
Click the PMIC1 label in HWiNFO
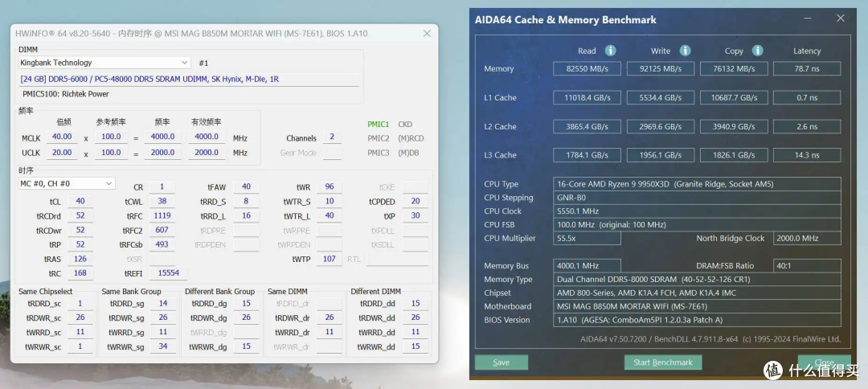click(x=379, y=124)
